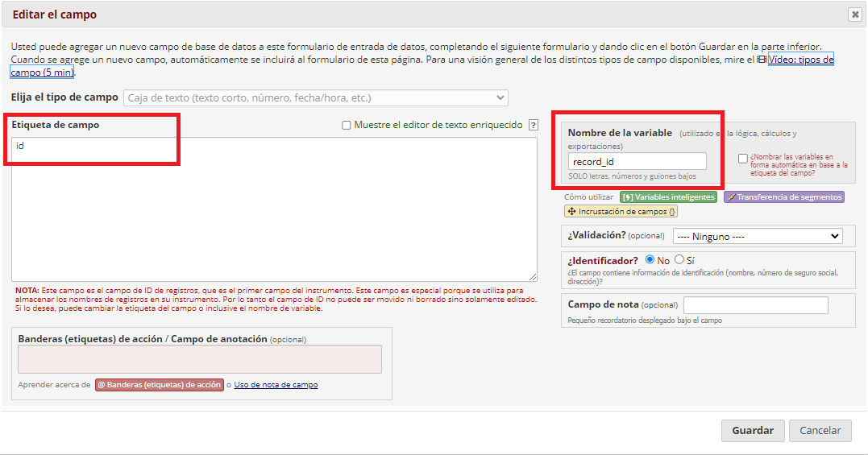
Task: Click the Guardar button
Action: (x=753, y=431)
